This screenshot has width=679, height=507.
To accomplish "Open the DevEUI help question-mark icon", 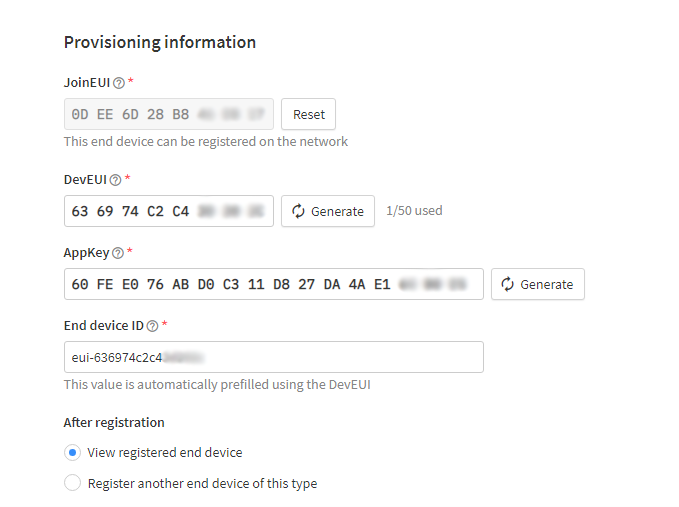I will pyautogui.click(x=115, y=180).
